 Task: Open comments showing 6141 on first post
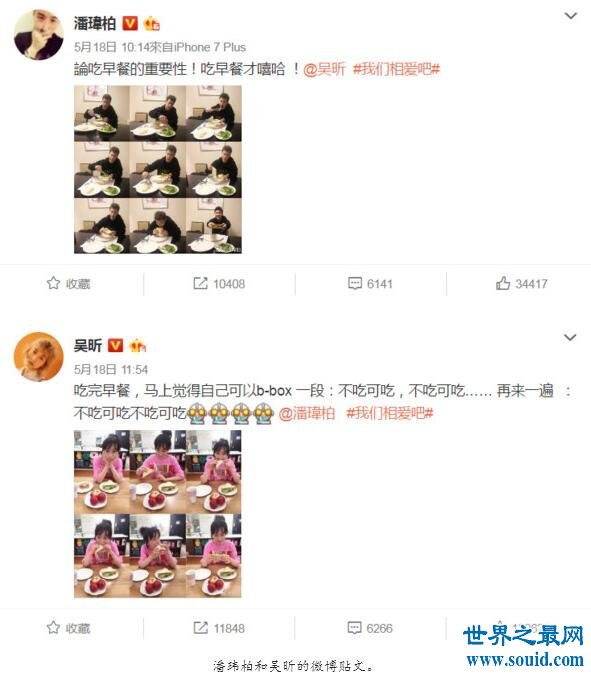[x=370, y=284]
